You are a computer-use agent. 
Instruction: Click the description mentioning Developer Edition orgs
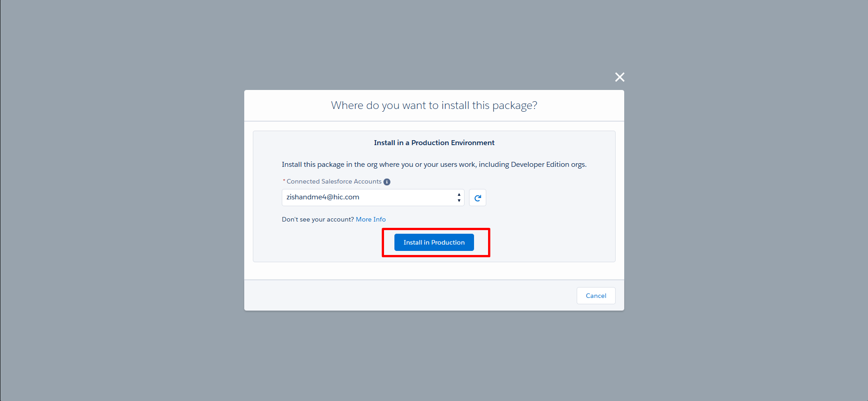click(x=434, y=165)
